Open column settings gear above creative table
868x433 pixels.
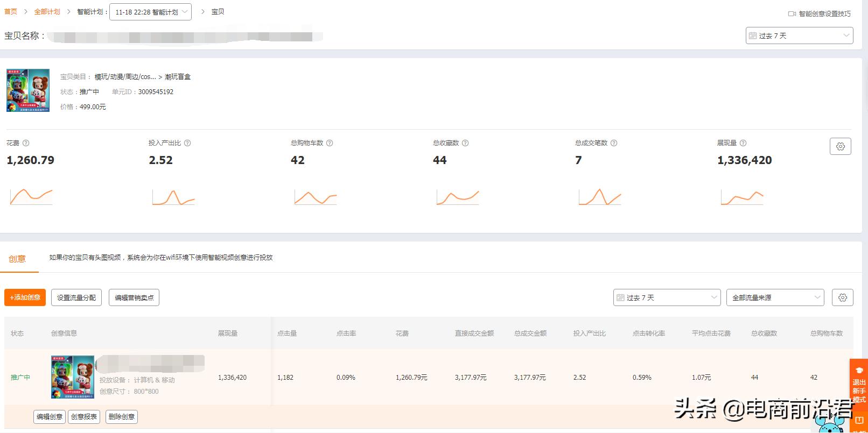point(843,297)
